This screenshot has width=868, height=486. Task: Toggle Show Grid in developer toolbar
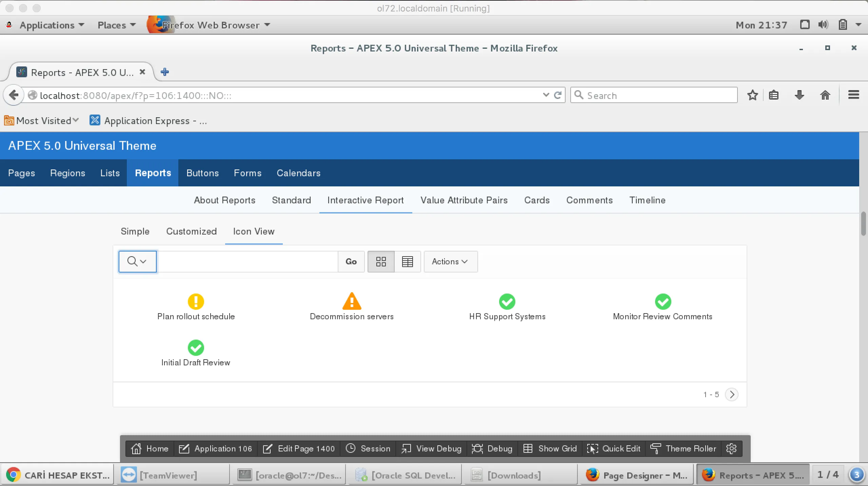(x=550, y=448)
